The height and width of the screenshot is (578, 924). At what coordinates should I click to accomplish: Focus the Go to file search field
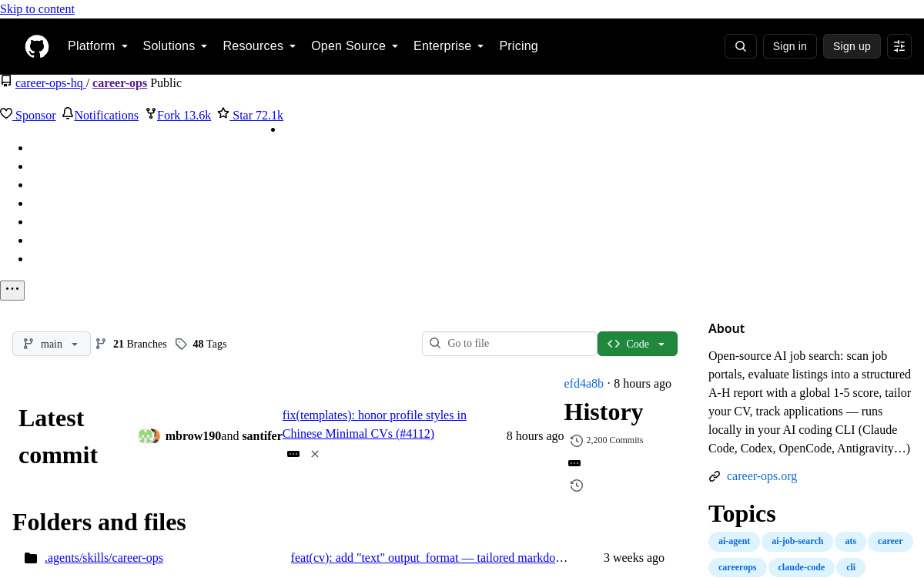510,344
